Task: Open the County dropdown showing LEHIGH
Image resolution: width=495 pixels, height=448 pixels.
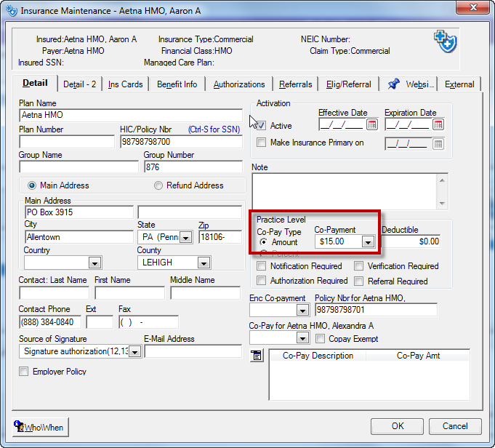Action: [204, 263]
